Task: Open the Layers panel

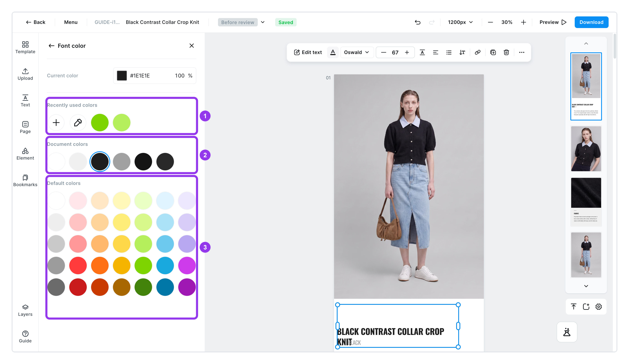Action: pyautogui.click(x=25, y=310)
